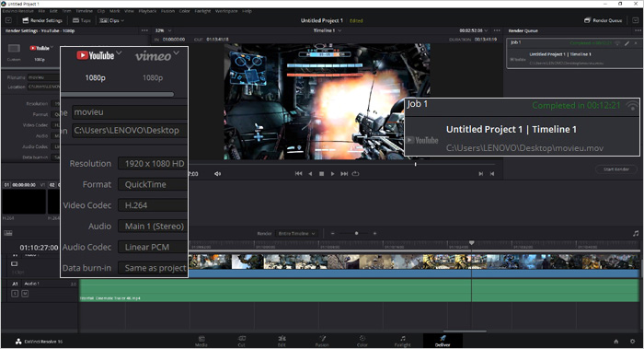The height and width of the screenshot is (349, 644).
Task: Open the Workspace menu
Action: pos(226,11)
